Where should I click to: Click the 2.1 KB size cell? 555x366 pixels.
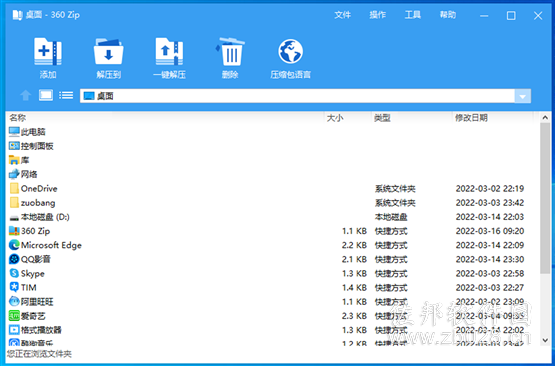[354, 259]
